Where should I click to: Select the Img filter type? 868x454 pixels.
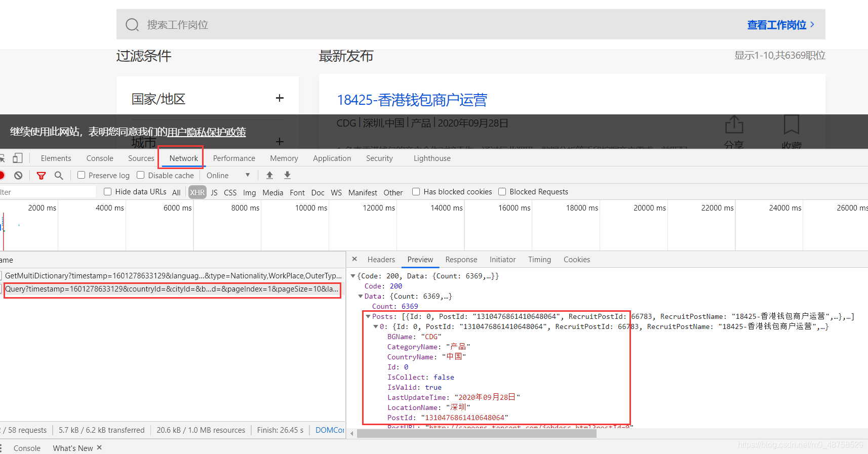249,192
